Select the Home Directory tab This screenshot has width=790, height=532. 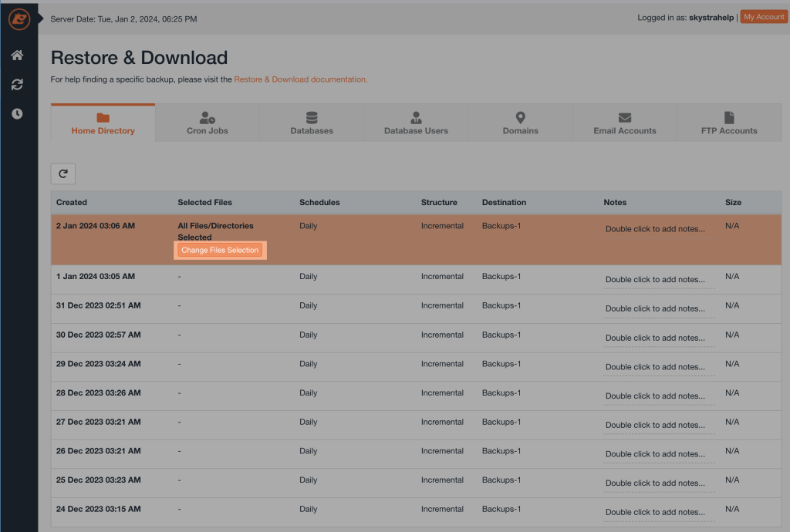(103, 123)
